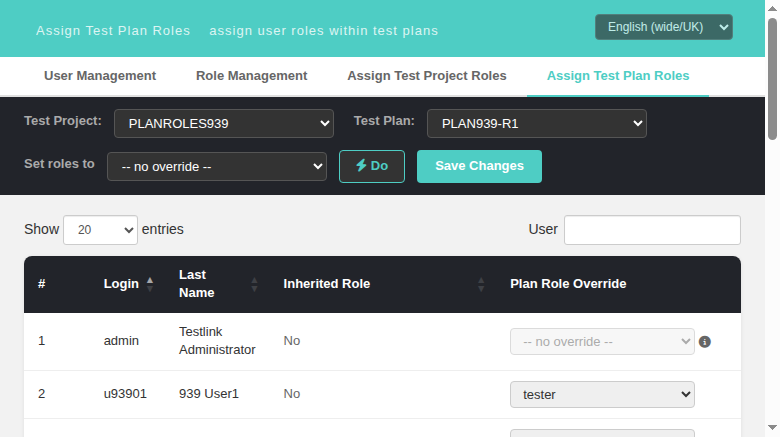This screenshot has width=780, height=437.
Task: Select the u93901 login cell
Action: pyautogui.click(x=125, y=394)
